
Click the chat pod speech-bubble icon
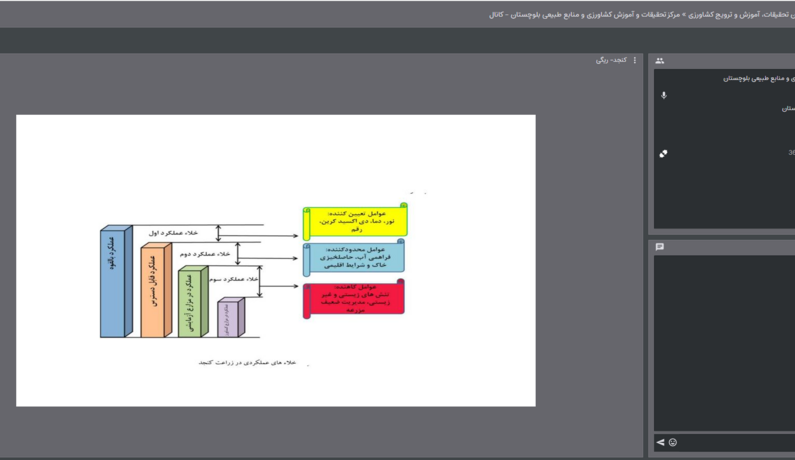pyautogui.click(x=660, y=247)
